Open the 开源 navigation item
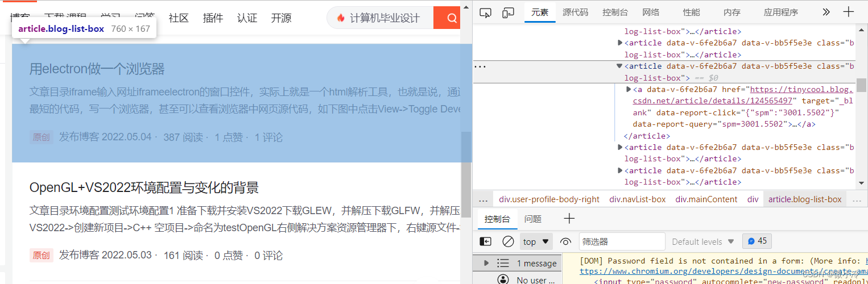This screenshot has width=868, height=284. (x=281, y=18)
